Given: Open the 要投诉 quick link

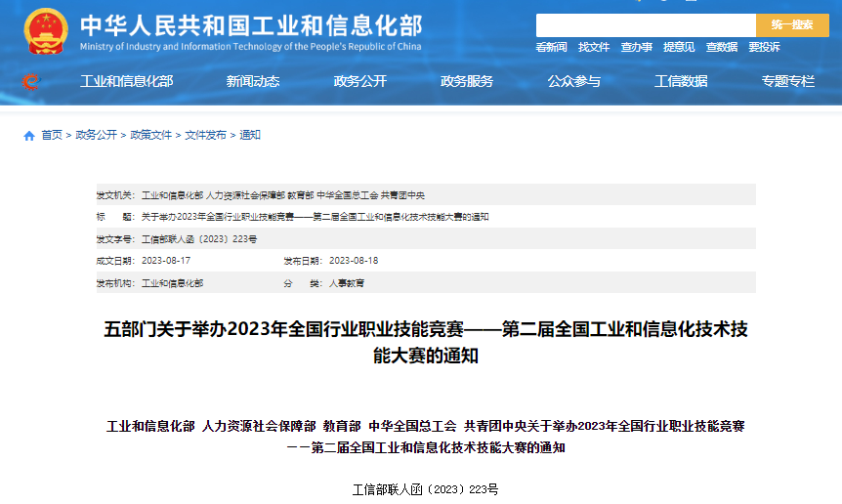Looking at the screenshot, I should pyautogui.click(x=764, y=47).
